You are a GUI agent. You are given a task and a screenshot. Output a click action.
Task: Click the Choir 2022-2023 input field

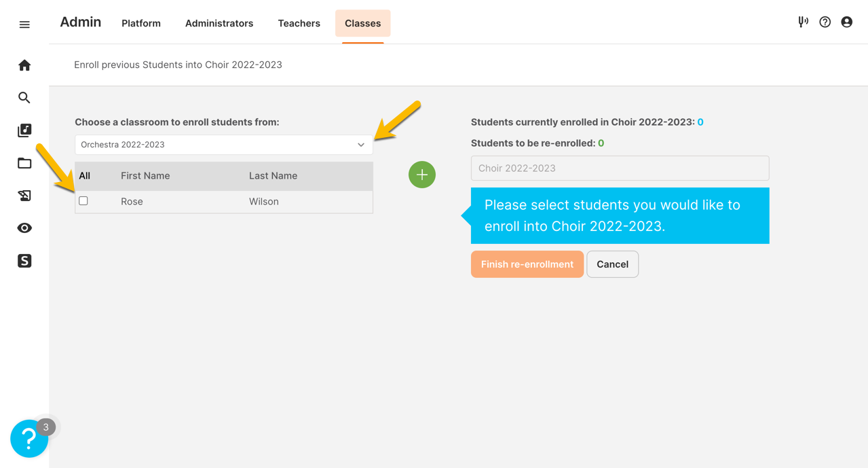coord(620,168)
